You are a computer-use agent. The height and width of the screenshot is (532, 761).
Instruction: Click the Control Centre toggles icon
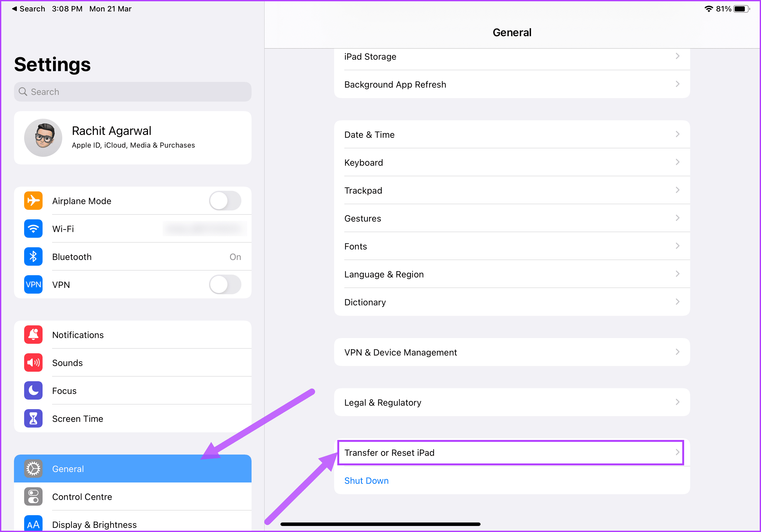coord(33,496)
